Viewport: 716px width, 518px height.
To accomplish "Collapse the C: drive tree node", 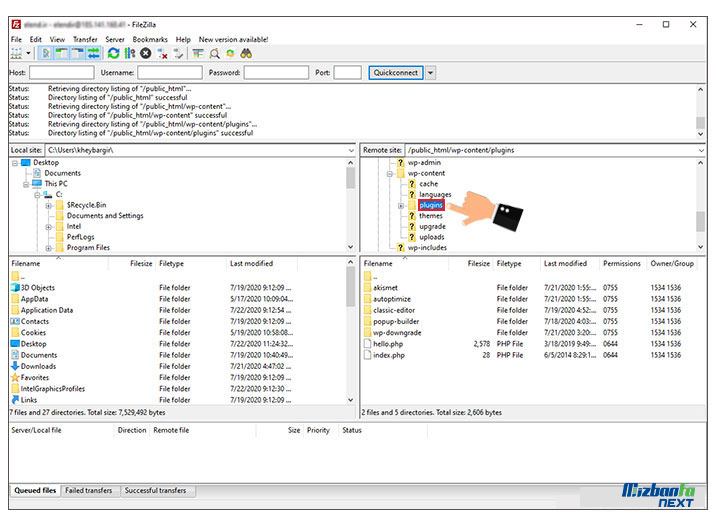I will pos(37,195).
